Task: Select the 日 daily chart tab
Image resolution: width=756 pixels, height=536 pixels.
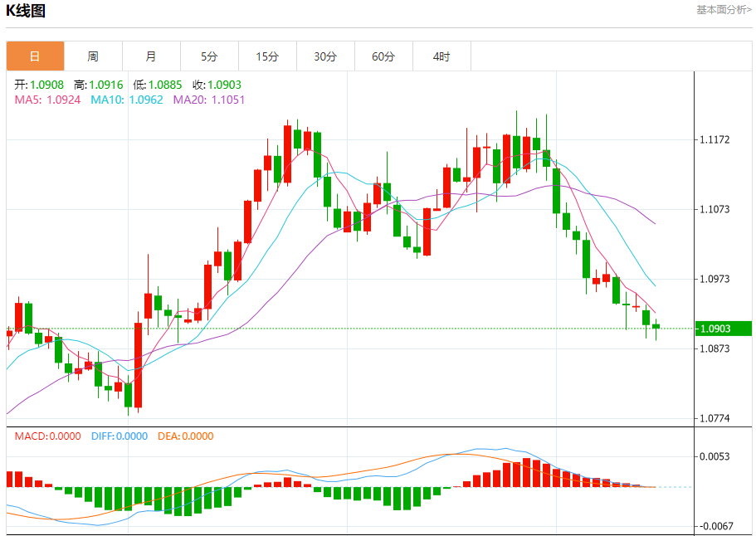Action: pos(35,56)
